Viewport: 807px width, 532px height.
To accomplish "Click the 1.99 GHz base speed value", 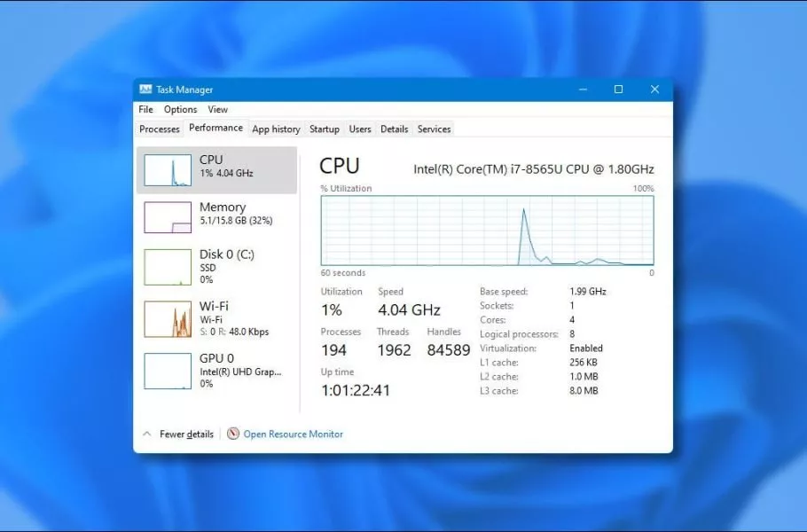I will pos(588,291).
